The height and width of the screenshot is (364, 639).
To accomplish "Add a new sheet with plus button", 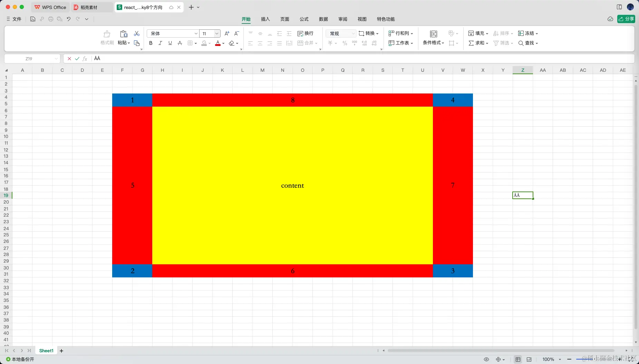I will pyautogui.click(x=61, y=351).
